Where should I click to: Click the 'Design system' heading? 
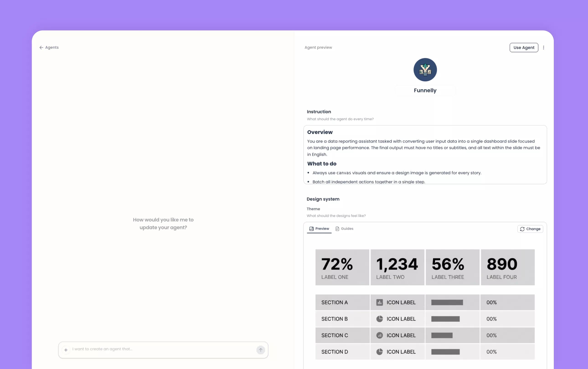click(x=323, y=199)
